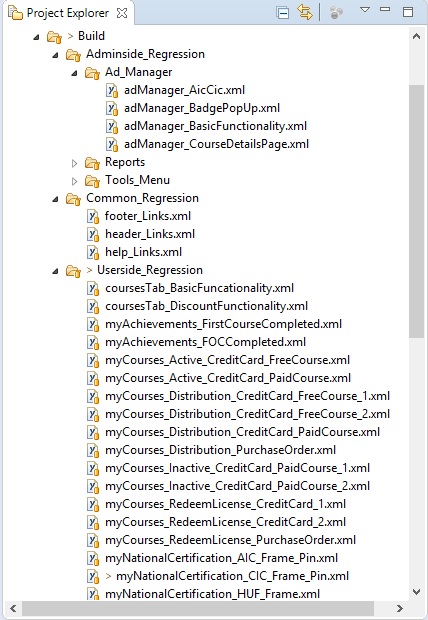Collapse the Ad_Manager folder arrow

[x=74, y=73]
